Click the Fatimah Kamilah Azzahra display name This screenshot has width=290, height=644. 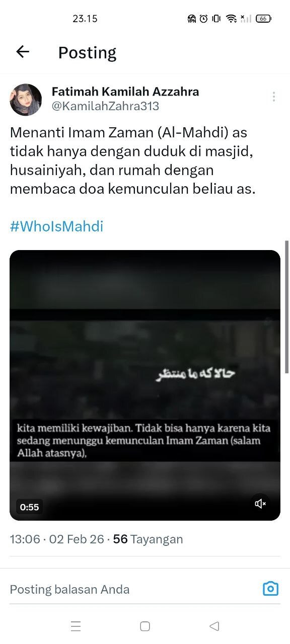click(125, 92)
